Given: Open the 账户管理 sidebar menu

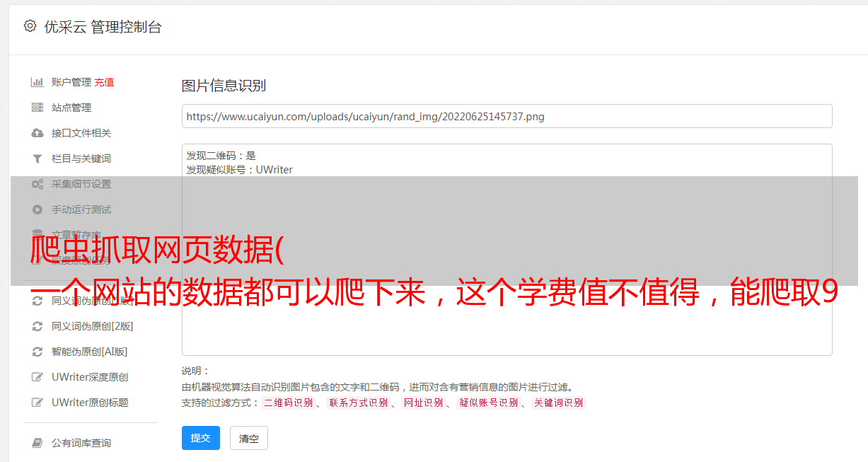Looking at the screenshot, I should (71, 82).
